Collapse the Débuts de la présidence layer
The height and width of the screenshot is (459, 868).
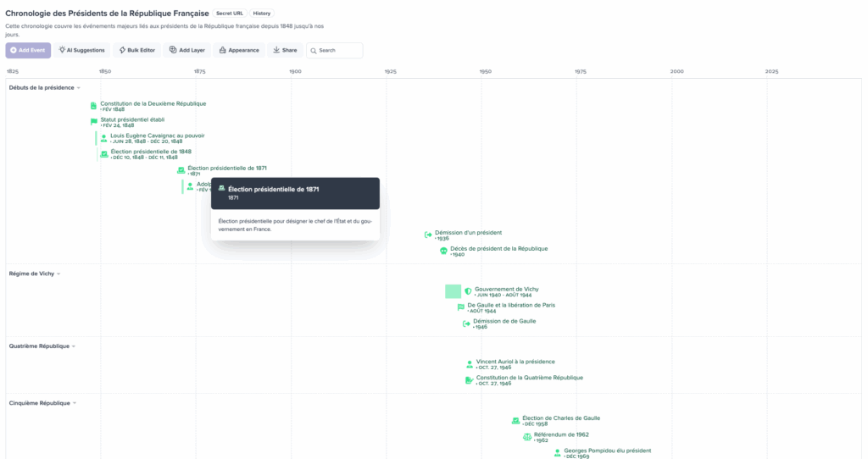click(79, 88)
